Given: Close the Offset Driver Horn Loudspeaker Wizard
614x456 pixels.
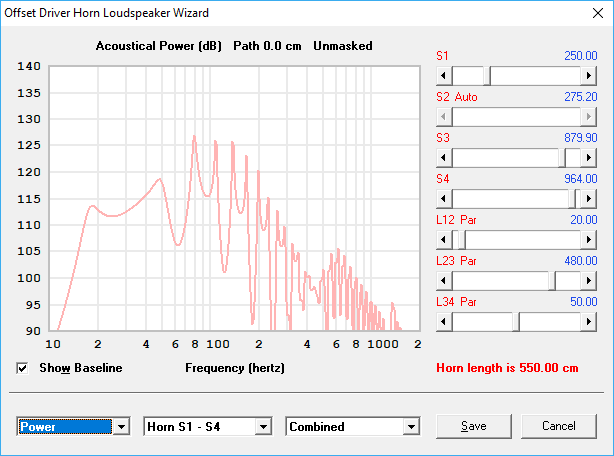Looking at the screenshot, I should pyautogui.click(x=598, y=13).
